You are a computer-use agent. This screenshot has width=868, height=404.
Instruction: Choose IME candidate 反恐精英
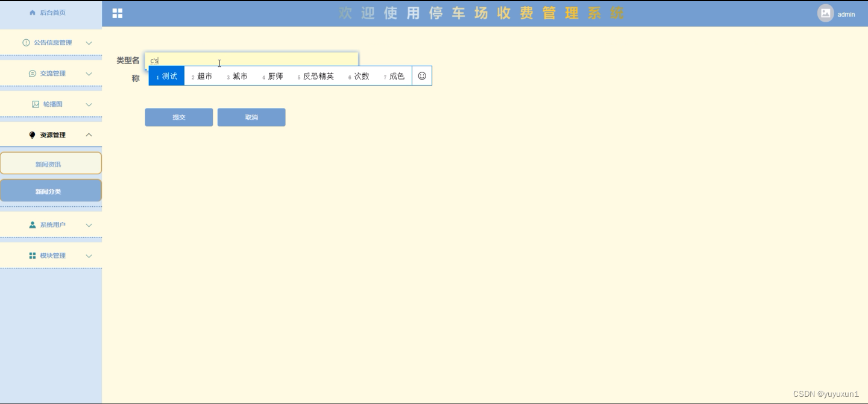316,76
